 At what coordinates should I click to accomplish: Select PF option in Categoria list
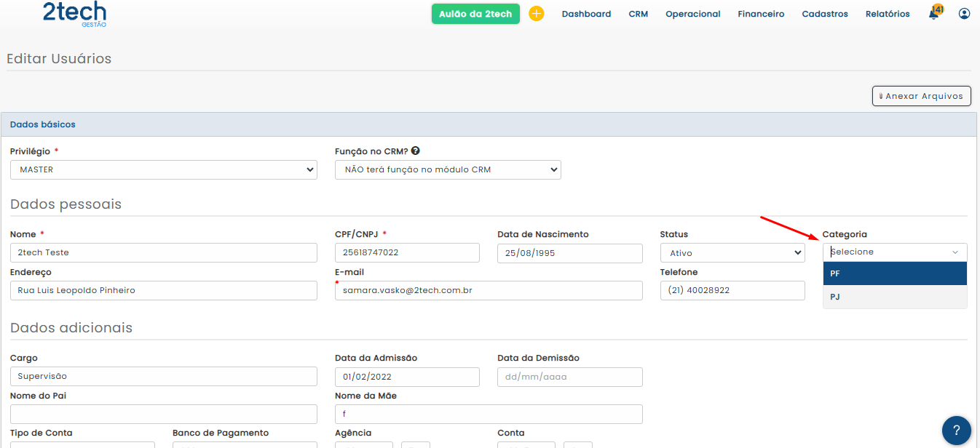point(895,273)
